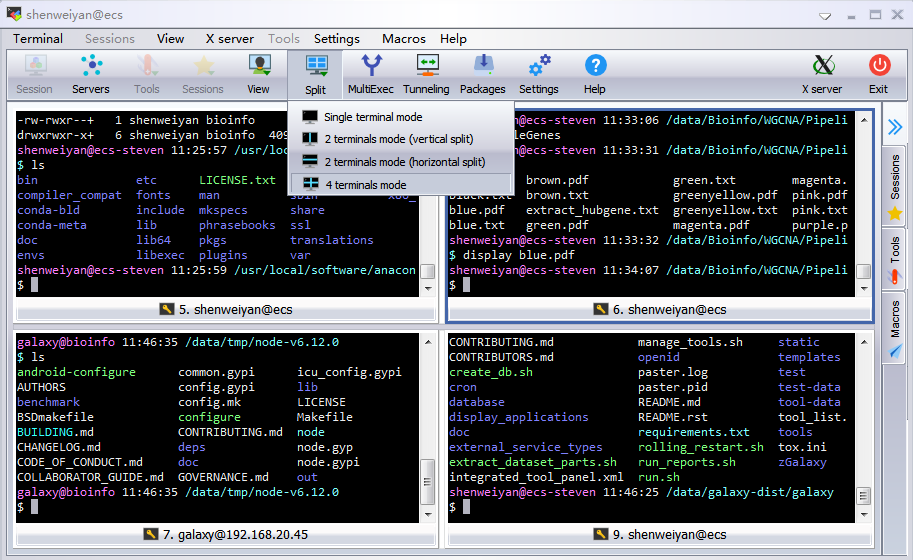Expand the sidebar with double-chevron arrow

[895, 127]
